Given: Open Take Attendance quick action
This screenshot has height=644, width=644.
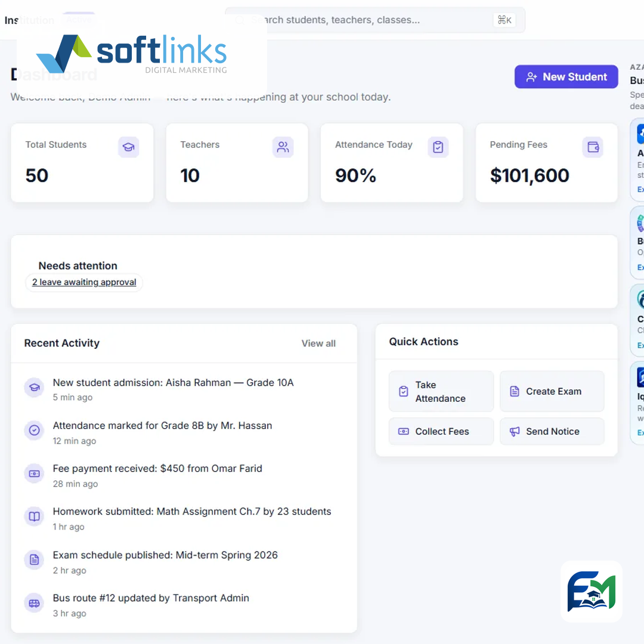Looking at the screenshot, I should [441, 391].
